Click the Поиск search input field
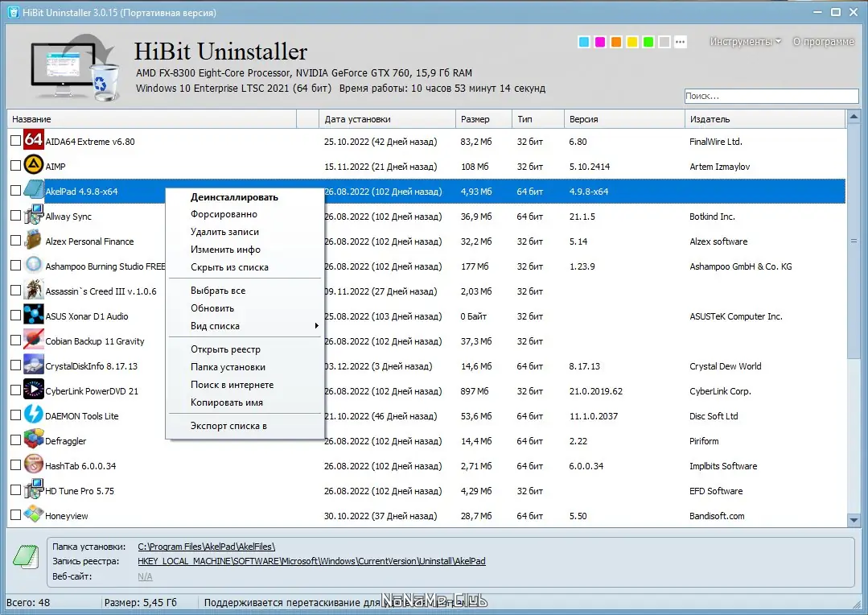 pyautogui.click(x=771, y=96)
